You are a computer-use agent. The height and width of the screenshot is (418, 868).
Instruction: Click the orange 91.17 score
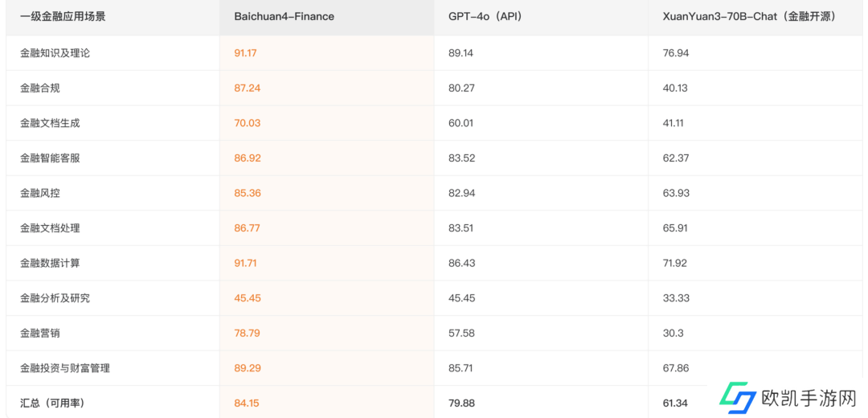click(245, 53)
